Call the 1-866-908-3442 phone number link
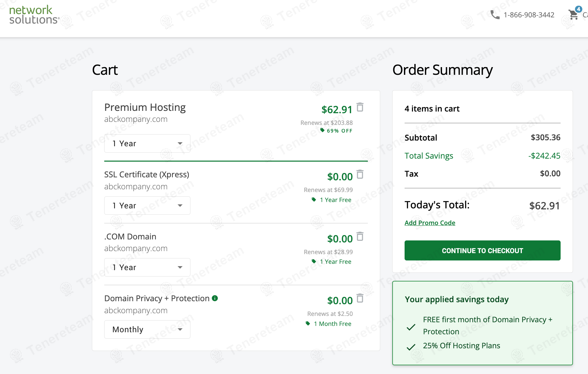 pyautogui.click(x=529, y=15)
